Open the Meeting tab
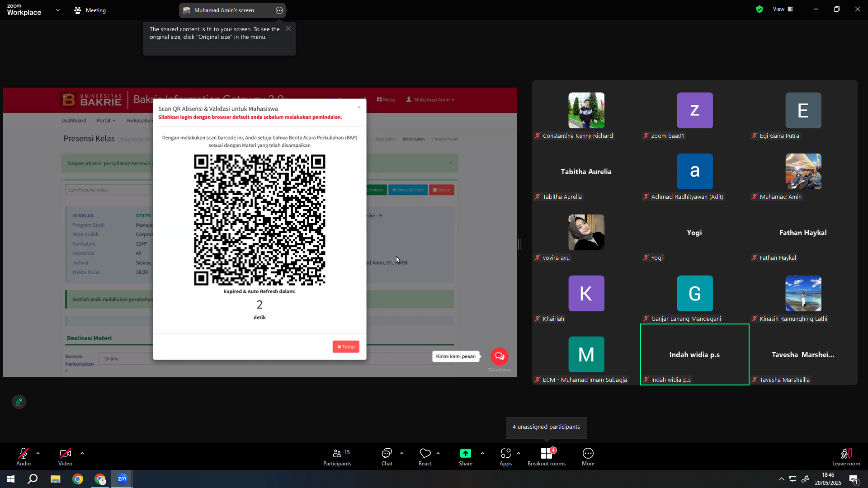This screenshot has width=868, height=488. pyautogui.click(x=90, y=10)
